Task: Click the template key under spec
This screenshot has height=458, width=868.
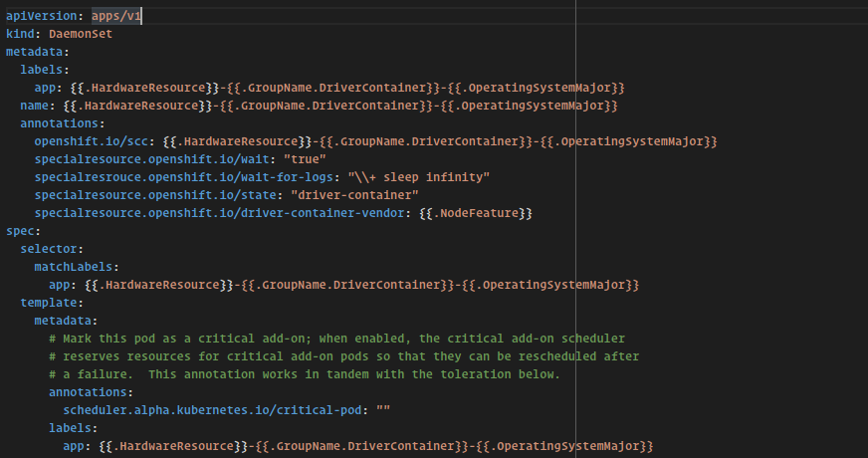Action: point(49,303)
